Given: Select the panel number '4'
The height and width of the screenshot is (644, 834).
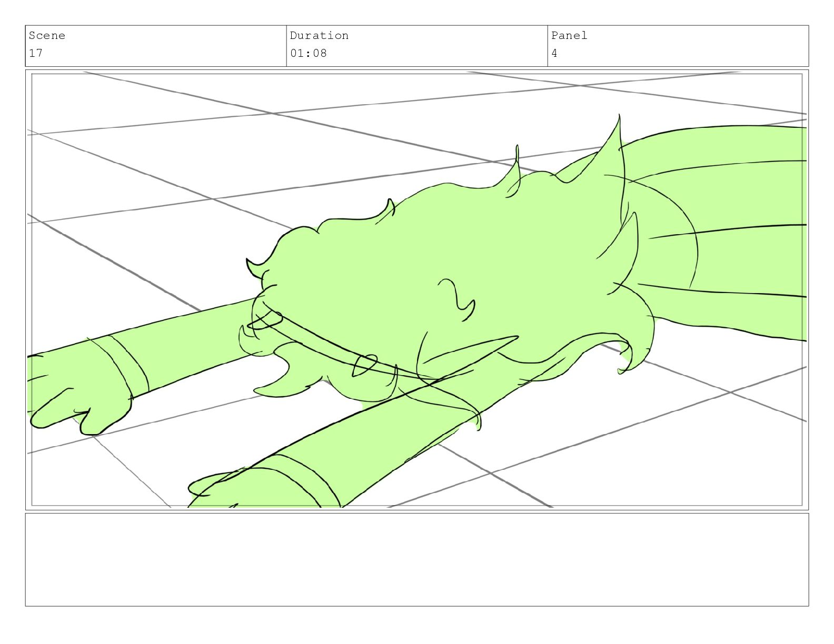Looking at the screenshot, I should click(x=554, y=53).
